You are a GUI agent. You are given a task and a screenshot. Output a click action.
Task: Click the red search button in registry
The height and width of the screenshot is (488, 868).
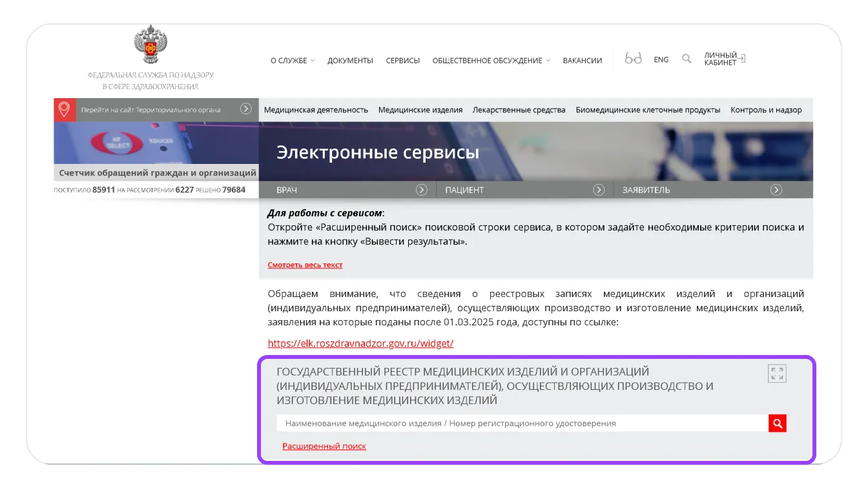(x=778, y=423)
